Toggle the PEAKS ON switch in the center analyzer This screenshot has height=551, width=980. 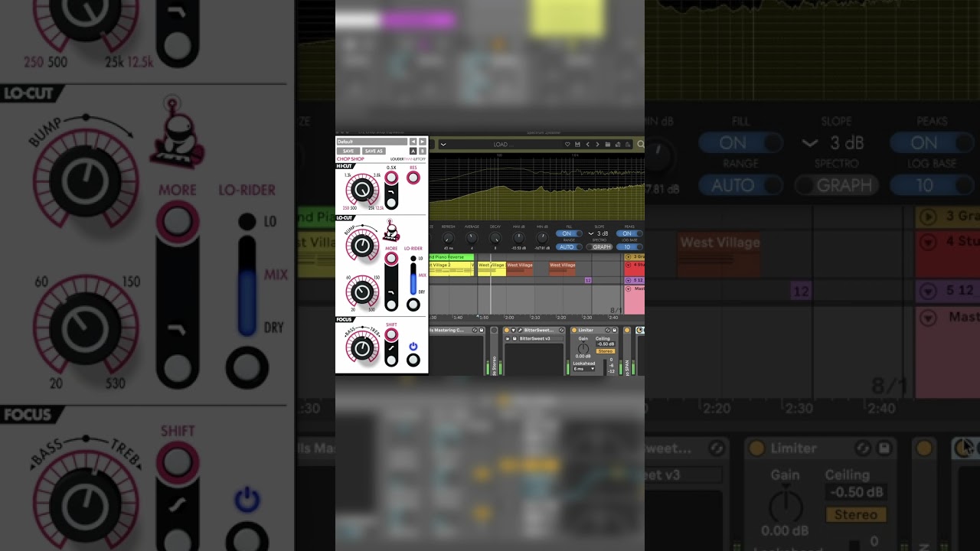tap(629, 233)
